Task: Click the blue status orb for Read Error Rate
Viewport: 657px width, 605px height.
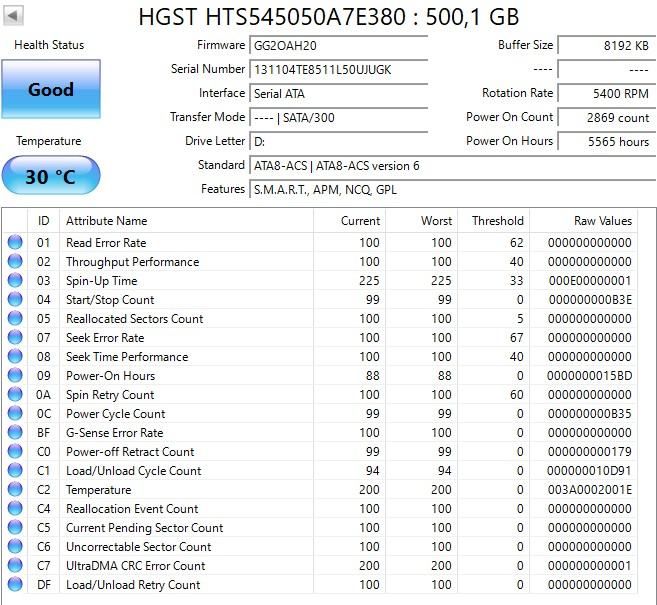Action: [15, 243]
